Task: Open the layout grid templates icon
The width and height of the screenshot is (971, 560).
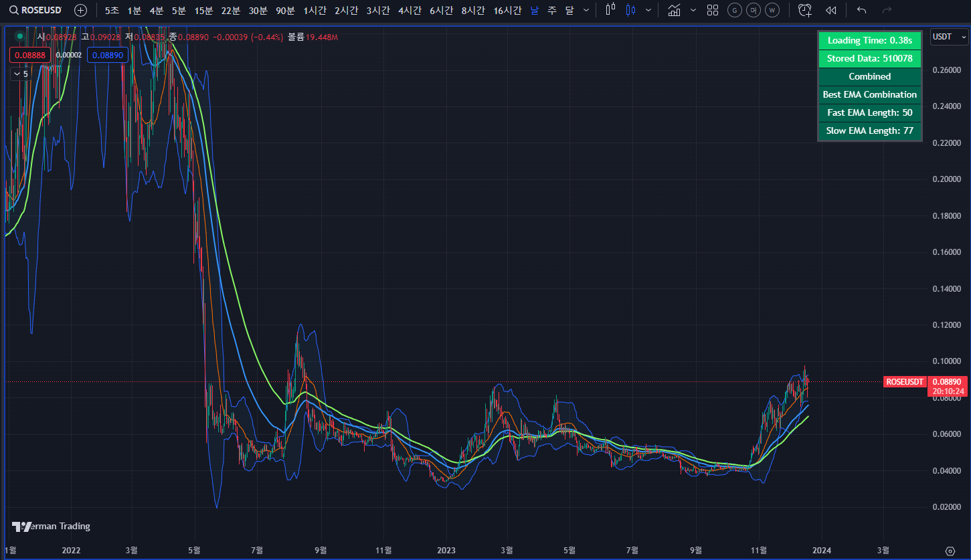Action: (x=713, y=10)
